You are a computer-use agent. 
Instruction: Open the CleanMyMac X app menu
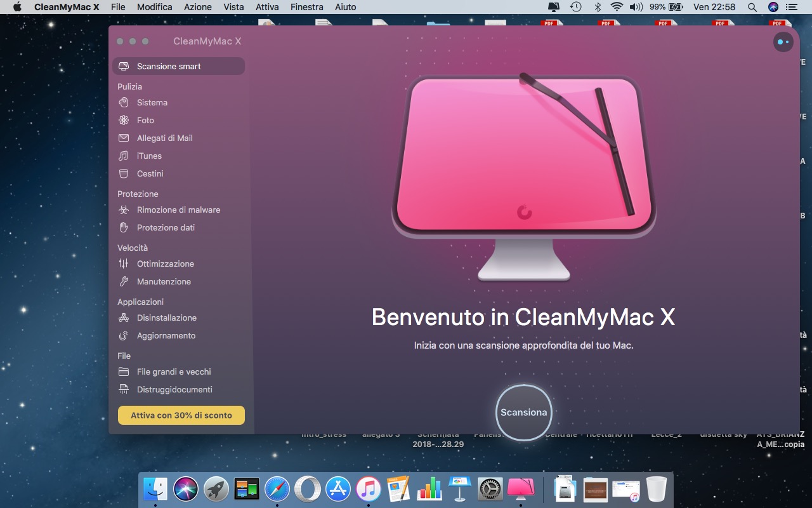tap(67, 7)
